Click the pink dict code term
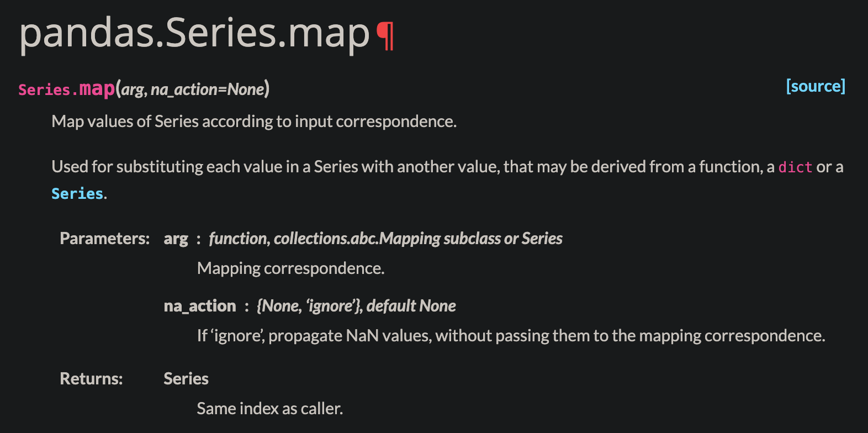This screenshot has width=868, height=433. [795, 167]
